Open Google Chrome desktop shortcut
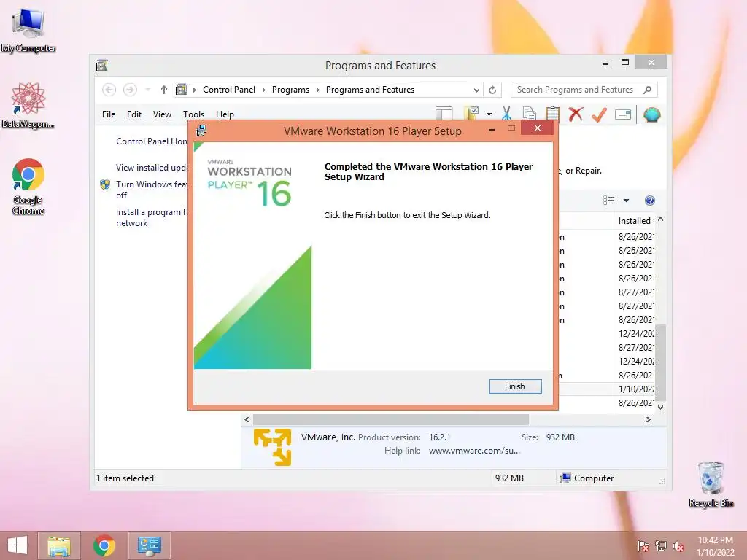 tap(28, 187)
